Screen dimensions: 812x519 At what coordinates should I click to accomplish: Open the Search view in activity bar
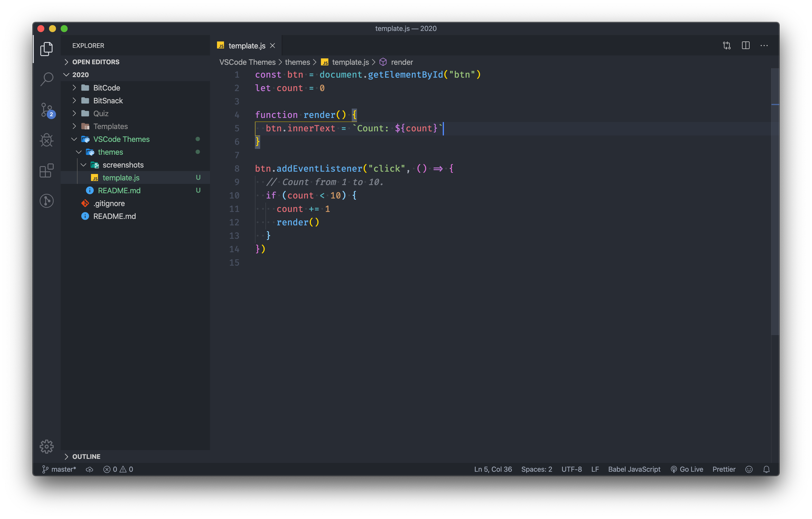[47, 79]
